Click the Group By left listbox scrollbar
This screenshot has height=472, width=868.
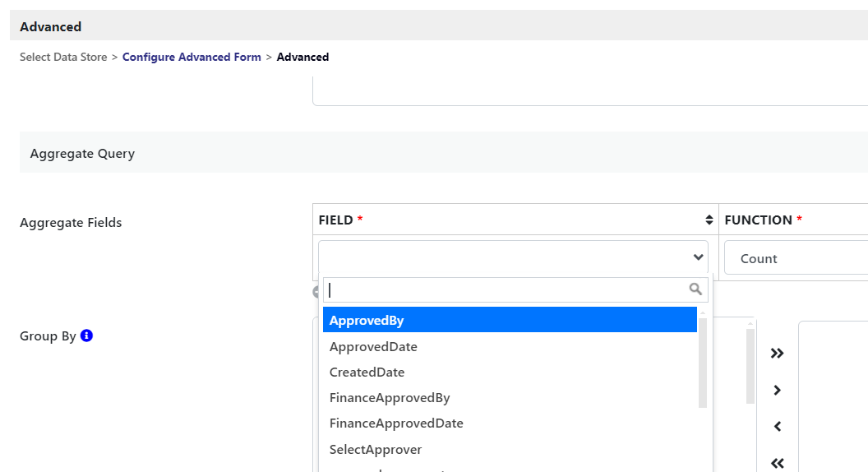[750, 366]
